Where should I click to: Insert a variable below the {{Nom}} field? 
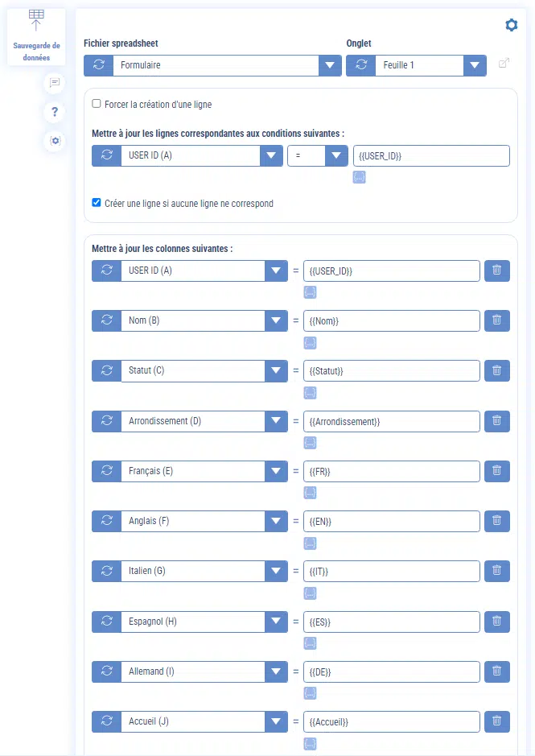310,343
